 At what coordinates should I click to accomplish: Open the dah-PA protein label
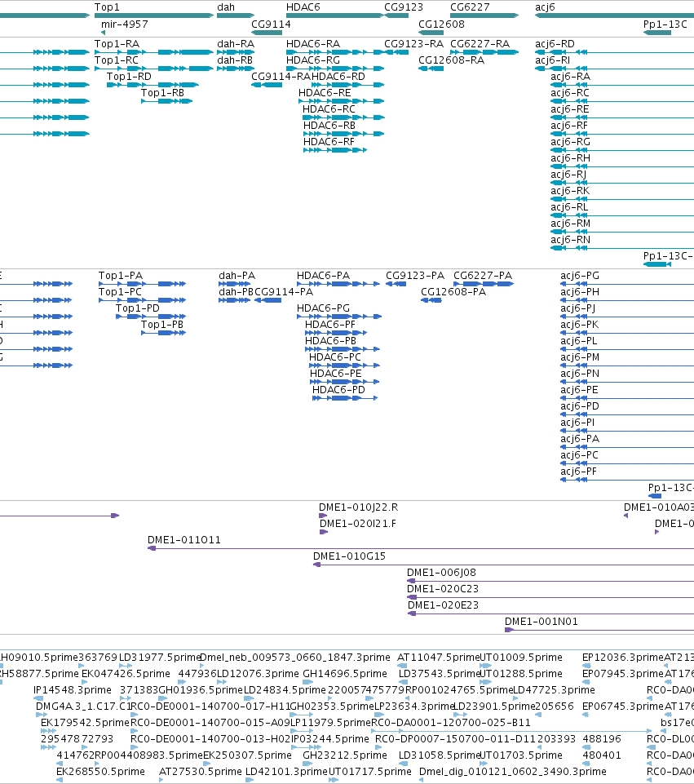pyautogui.click(x=236, y=276)
